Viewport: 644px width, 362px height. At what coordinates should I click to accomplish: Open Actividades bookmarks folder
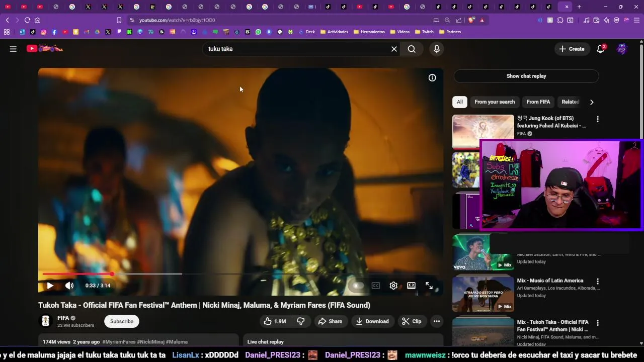click(x=334, y=32)
